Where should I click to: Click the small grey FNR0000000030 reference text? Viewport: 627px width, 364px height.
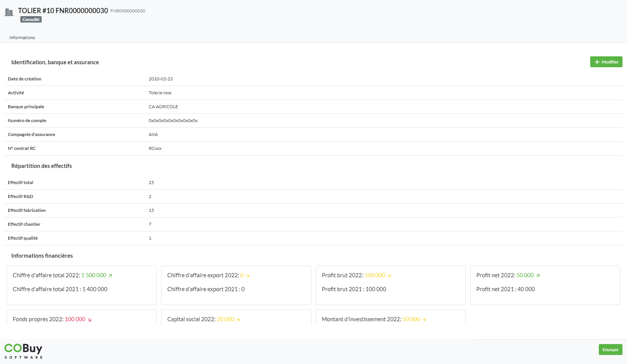coord(128,11)
